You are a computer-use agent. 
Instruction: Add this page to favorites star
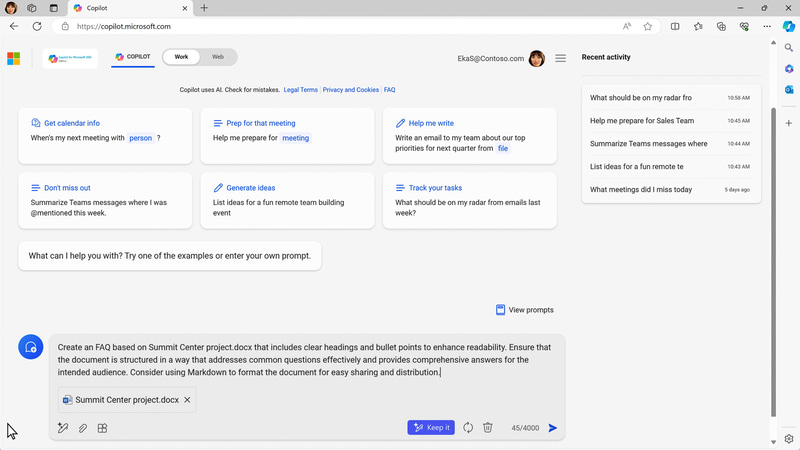648,27
